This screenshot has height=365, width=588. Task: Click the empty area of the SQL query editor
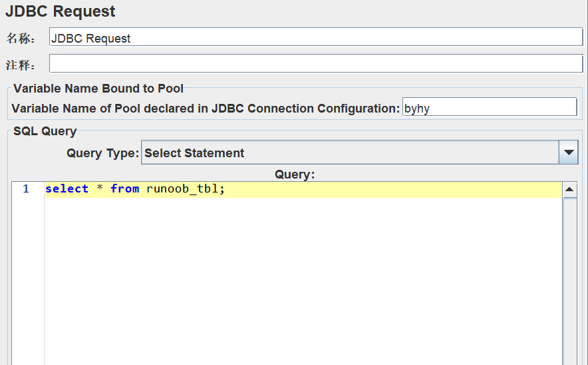point(303,281)
